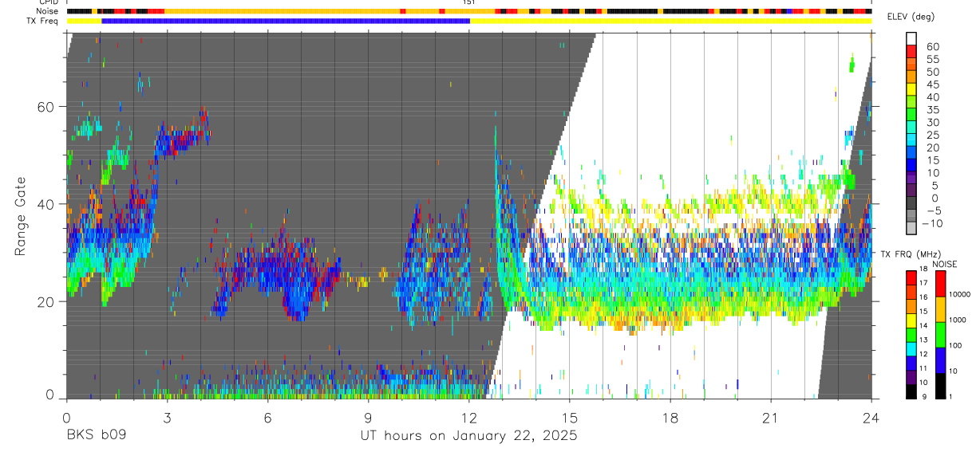Click the cyan segment of the ELEV colorbar
Screen dimensions: 980x452
click(911, 140)
